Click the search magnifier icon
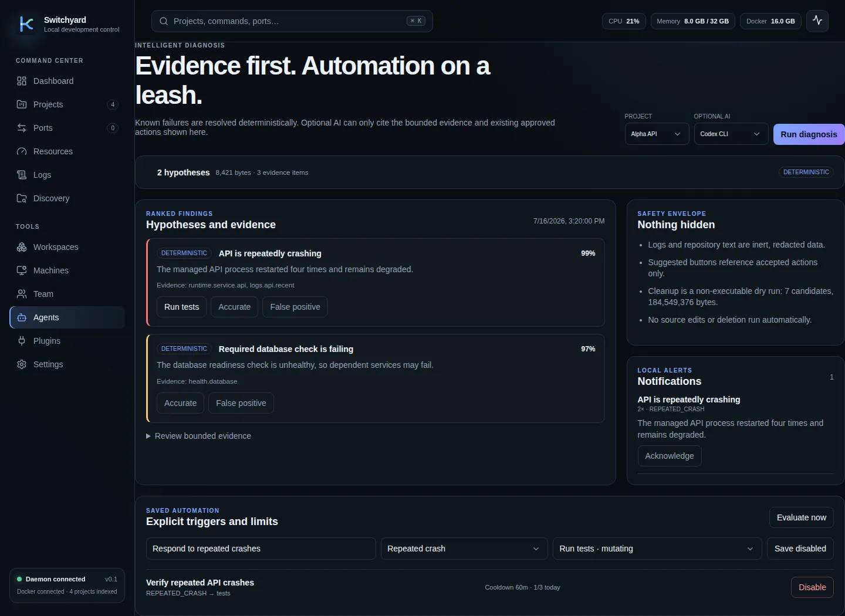 click(164, 21)
